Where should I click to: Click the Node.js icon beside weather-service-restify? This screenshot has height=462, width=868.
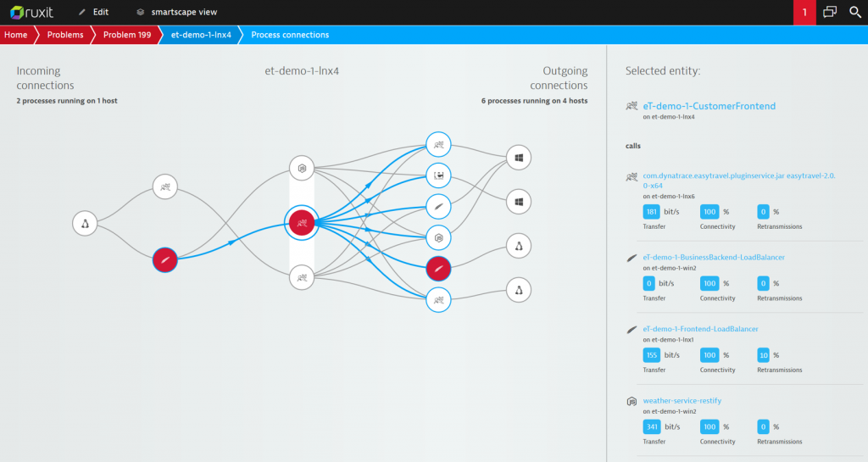pos(632,401)
